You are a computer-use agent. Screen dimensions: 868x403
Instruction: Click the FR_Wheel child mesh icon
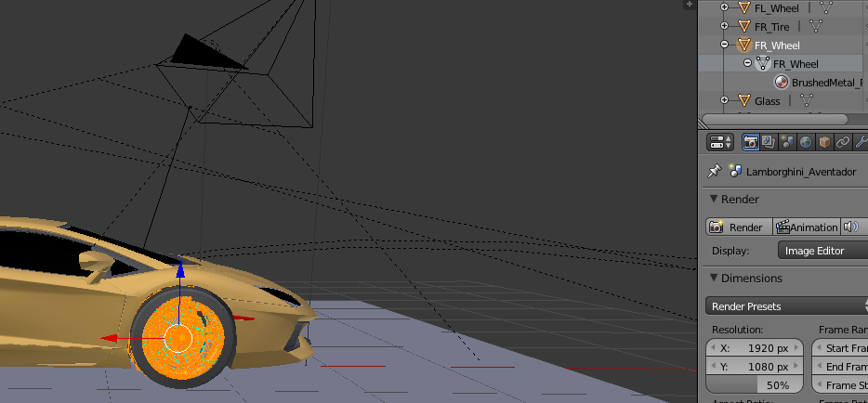pyautogui.click(x=763, y=63)
